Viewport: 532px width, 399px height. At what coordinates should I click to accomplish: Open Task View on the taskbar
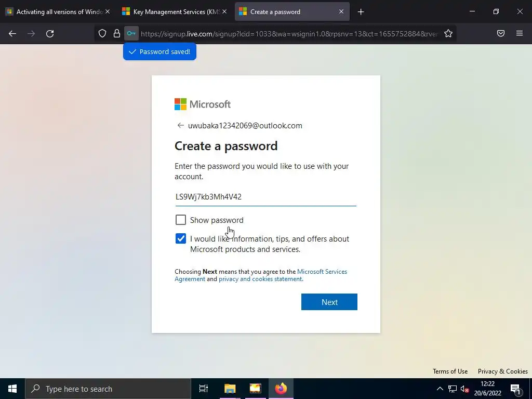click(204, 389)
